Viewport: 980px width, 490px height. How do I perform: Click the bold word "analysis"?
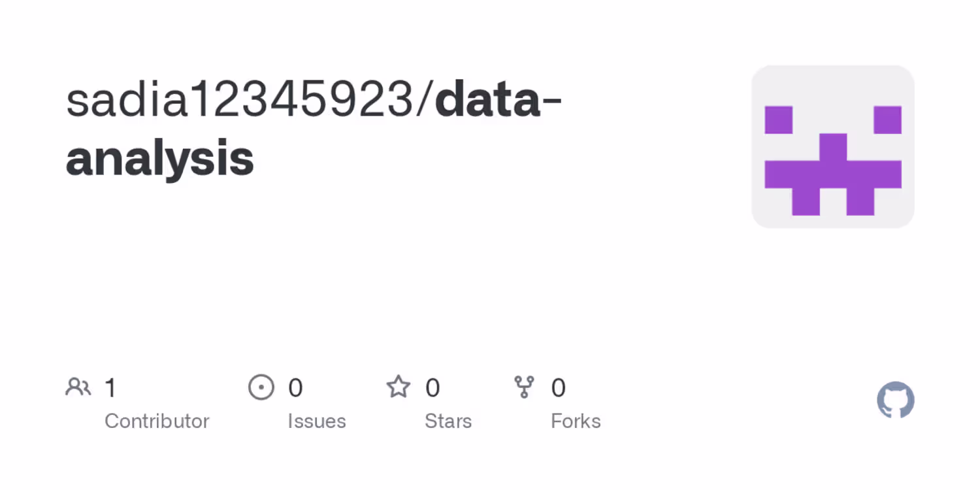click(160, 158)
